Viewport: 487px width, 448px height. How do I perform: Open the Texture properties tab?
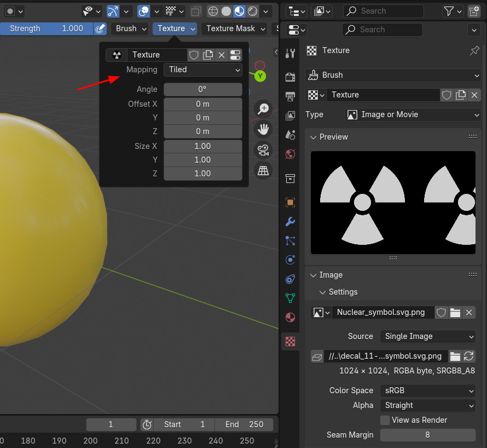pyautogui.click(x=290, y=341)
